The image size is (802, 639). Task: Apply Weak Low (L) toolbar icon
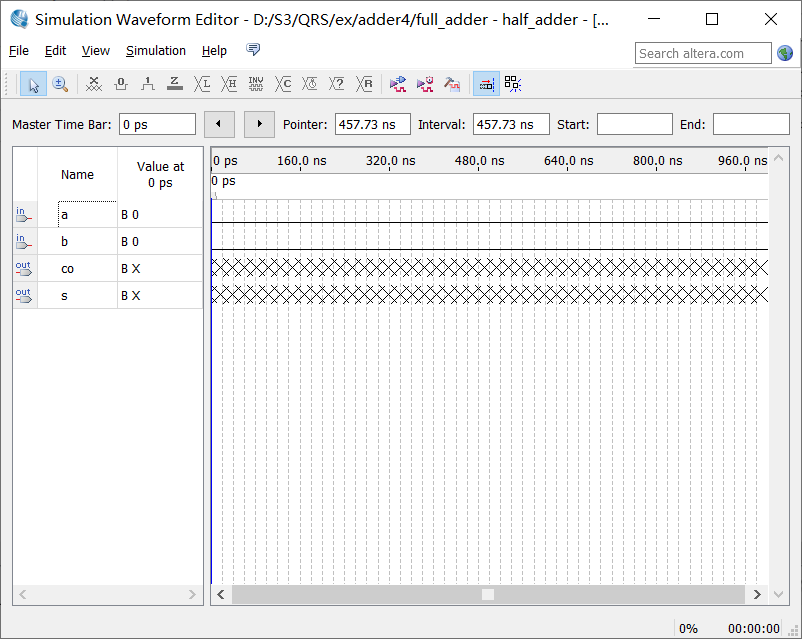(202, 84)
